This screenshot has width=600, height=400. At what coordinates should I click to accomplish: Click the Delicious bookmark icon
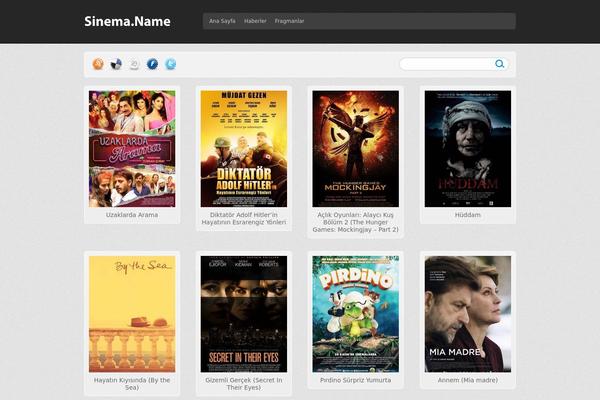coord(116,64)
